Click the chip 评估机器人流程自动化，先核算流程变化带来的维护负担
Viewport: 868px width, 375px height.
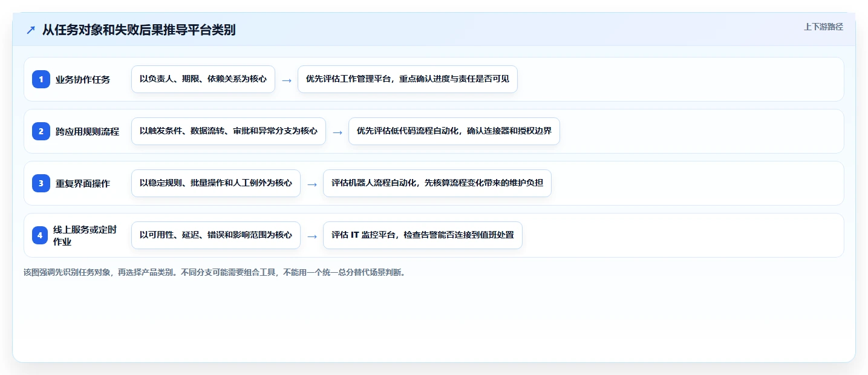pyautogui.click(x=437, y=183)
